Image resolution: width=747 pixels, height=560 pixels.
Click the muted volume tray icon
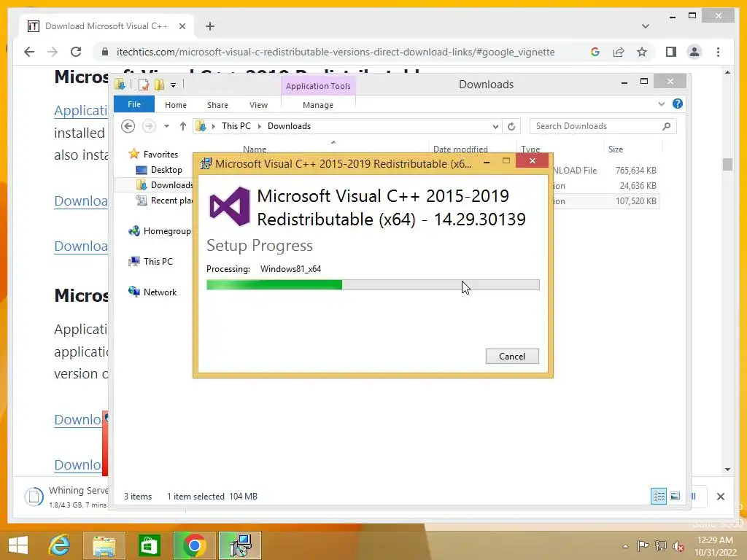(x=678, y=546)
